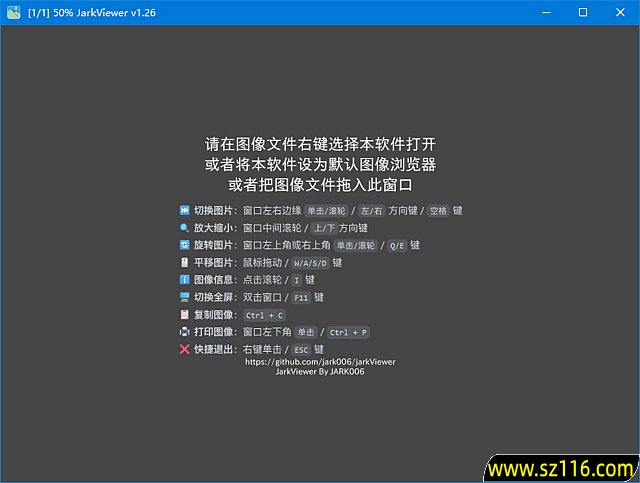The image size is (640, 483).
Task: Click the 切换图片 label
Action: pyautogui.click(x=213, y=211)
